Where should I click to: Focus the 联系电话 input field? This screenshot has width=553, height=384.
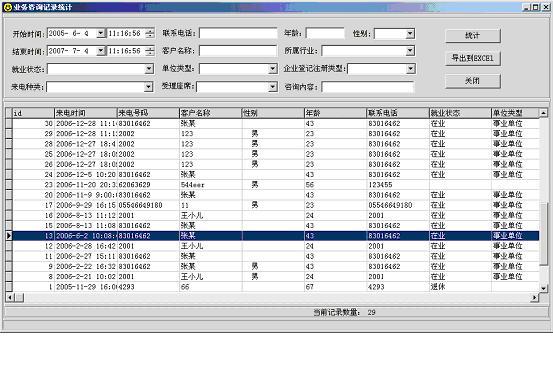tap(238, 33)
